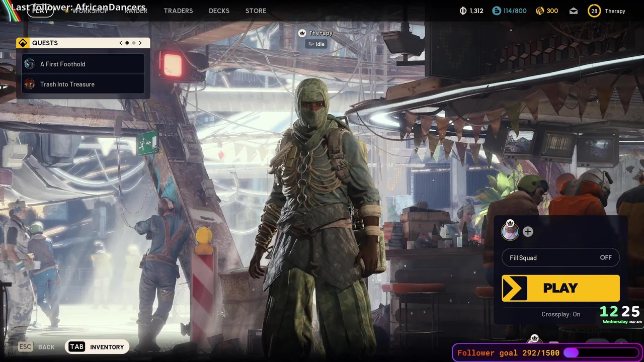
Task: Click the 1,312 coin balance value
Action: pos(476,11)
